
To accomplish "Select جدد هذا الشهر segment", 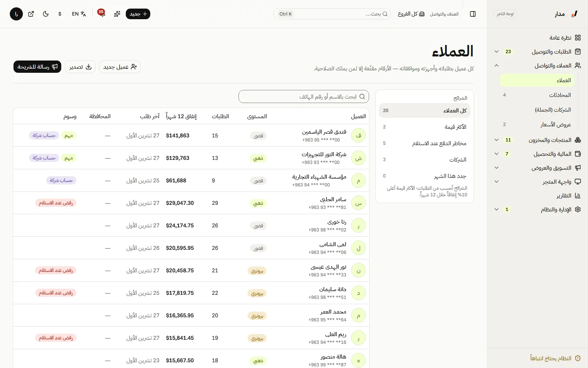I will pyautogui.click(x=425, y=176).
